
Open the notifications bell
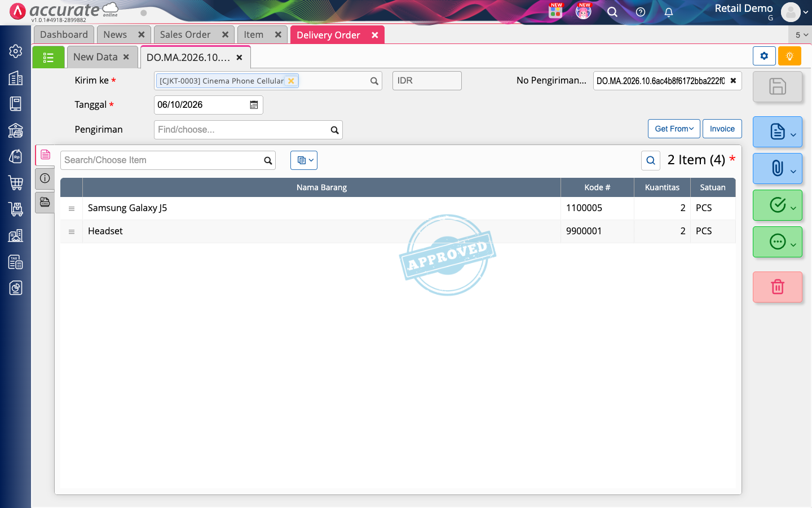coord(669,12)
